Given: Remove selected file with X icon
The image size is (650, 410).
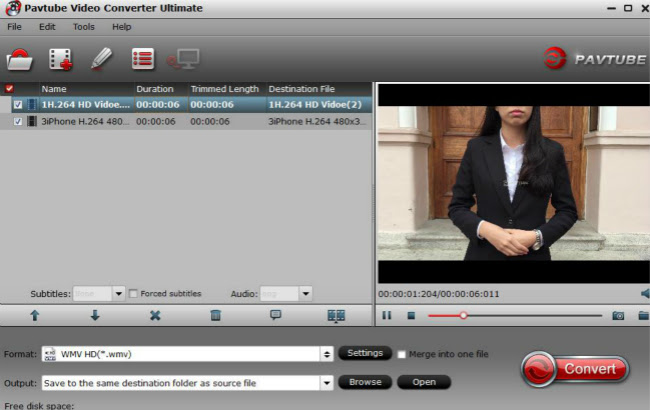Looking at the screenshot, I should point(155,315).
